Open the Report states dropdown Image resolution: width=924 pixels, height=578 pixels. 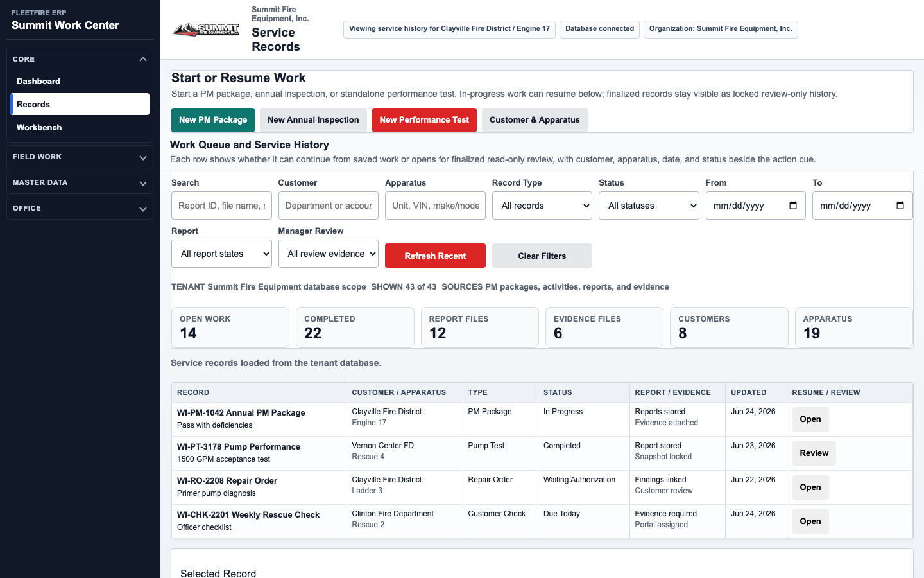[221, 254]
